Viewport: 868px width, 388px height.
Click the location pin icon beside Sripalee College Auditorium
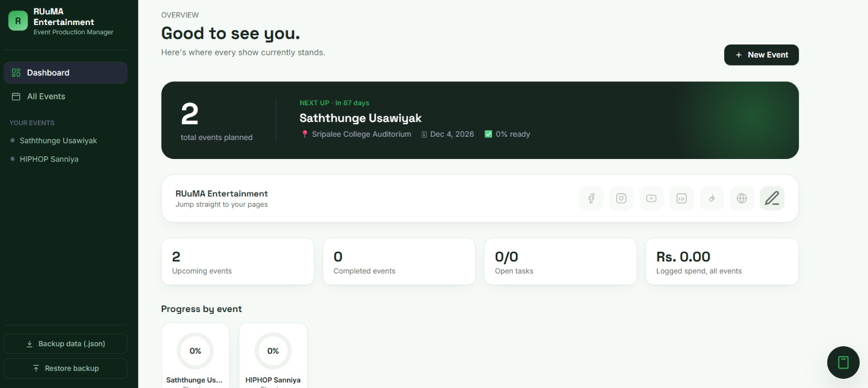click(305, 134)
